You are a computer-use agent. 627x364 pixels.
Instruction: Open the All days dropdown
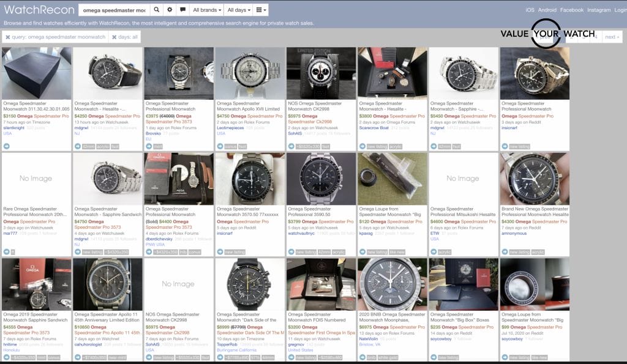tap(238, 10)
